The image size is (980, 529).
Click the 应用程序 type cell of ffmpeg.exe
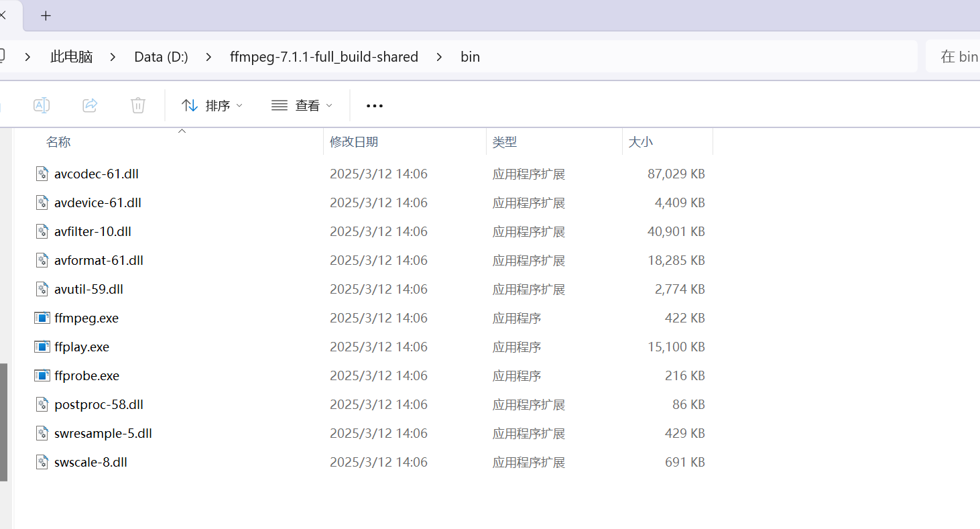[x=517, y=318]
